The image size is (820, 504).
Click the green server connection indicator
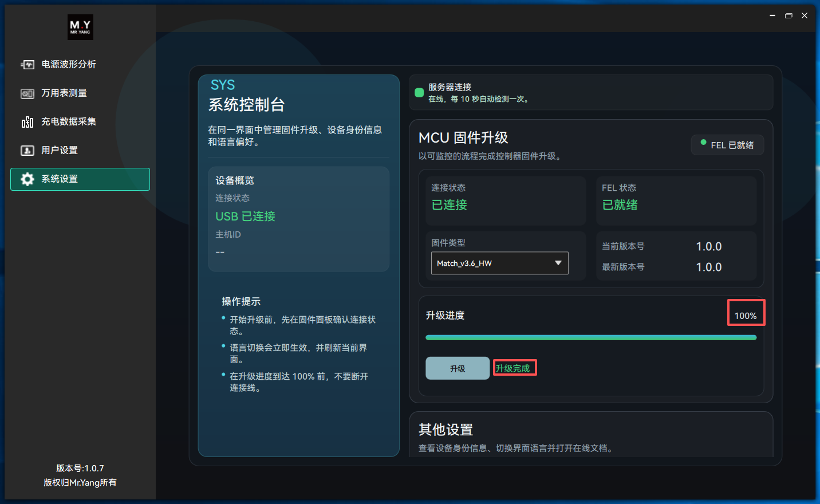point(419,92)
